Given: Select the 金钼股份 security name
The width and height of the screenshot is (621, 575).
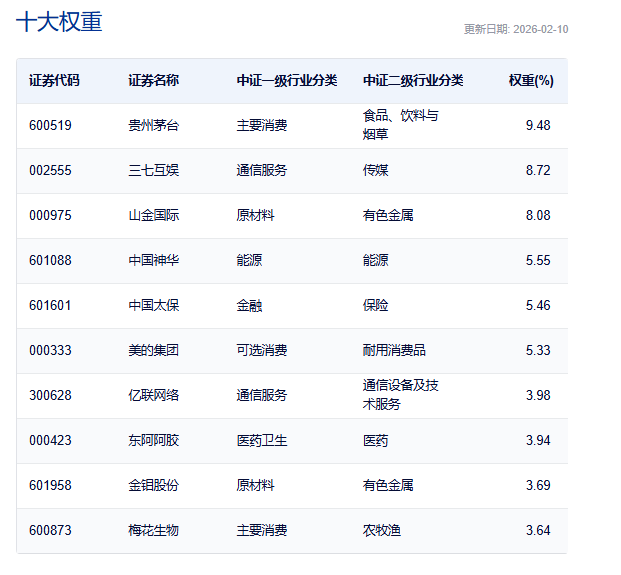Looking at the screenshot, I should click(154, 486).
